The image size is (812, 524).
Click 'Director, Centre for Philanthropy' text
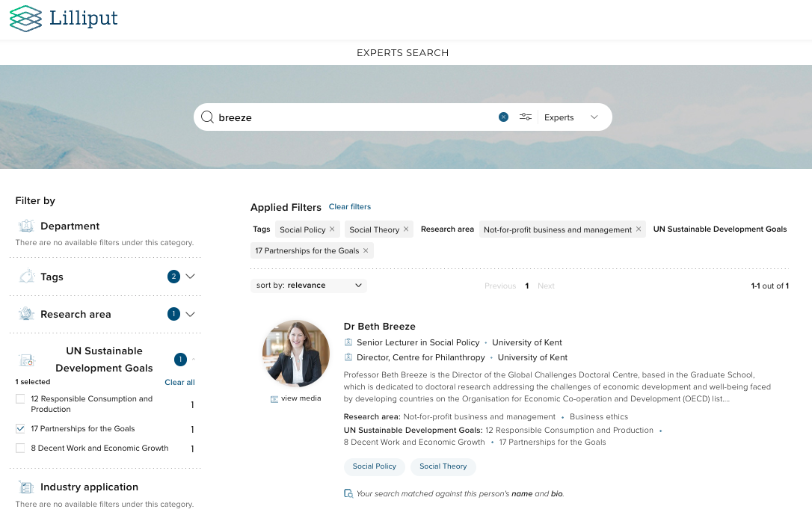[x=420, y=357]
